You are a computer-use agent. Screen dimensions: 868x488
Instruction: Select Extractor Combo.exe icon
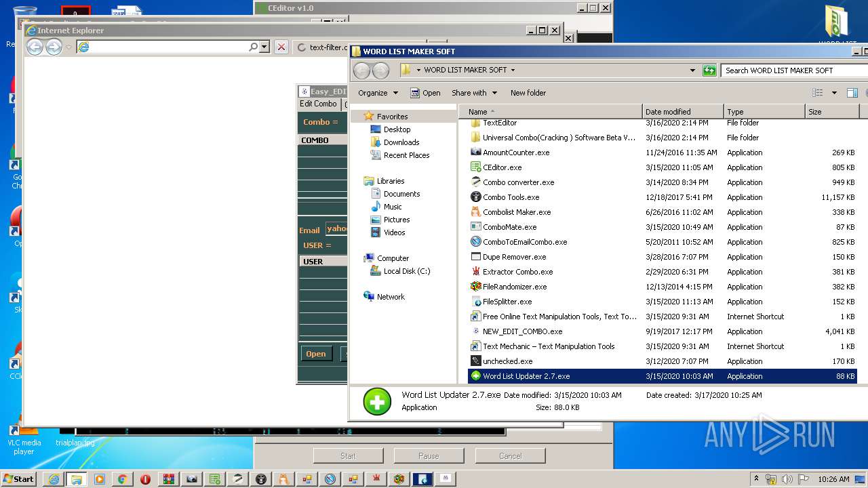tap(475, 272)
